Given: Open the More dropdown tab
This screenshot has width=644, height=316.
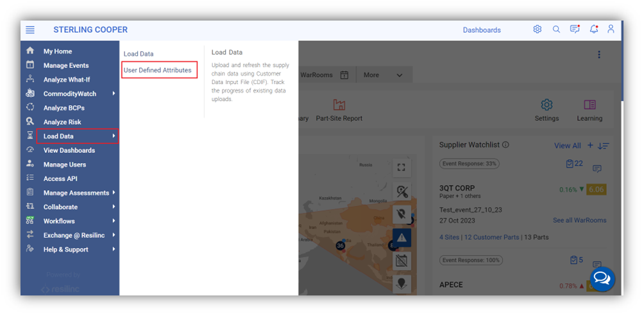Looking at the screenshot, I should pyautogui.click(x=383, y=75).
